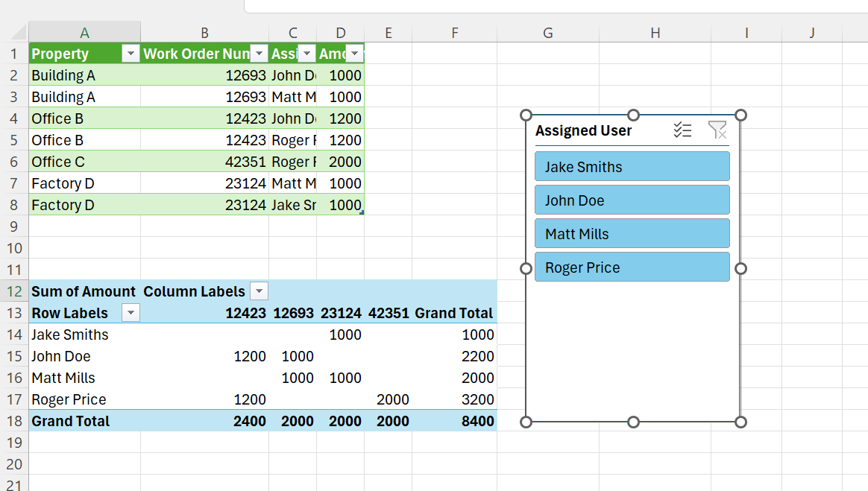Select pivot Grand Total column header

click(454, 313)
